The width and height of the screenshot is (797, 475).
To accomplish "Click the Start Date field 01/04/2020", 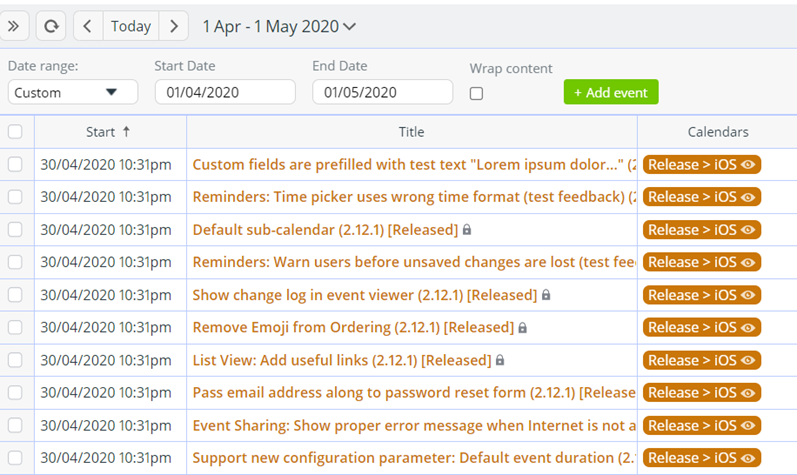I will pyautogui.click(x=225, y=92).
